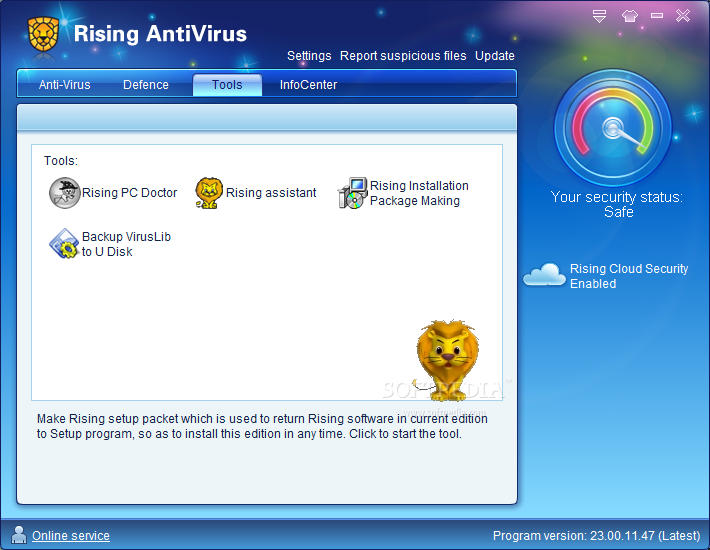Open the title bar dropdown menu icon

pyautogui.click(x=599, y=16)
